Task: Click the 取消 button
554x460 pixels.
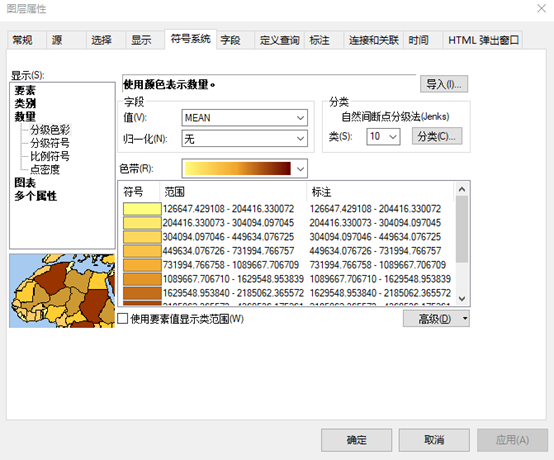Action: tap(434, 440)
